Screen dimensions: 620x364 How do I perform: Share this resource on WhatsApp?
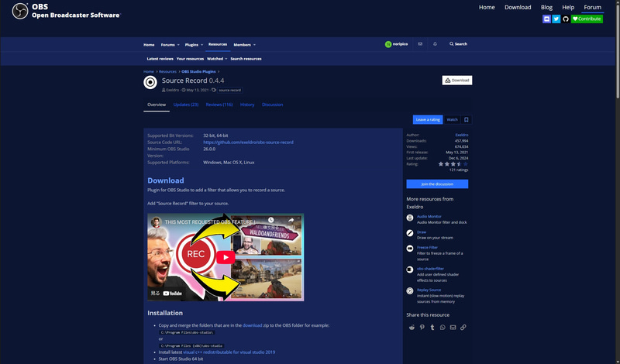(443, 328)
